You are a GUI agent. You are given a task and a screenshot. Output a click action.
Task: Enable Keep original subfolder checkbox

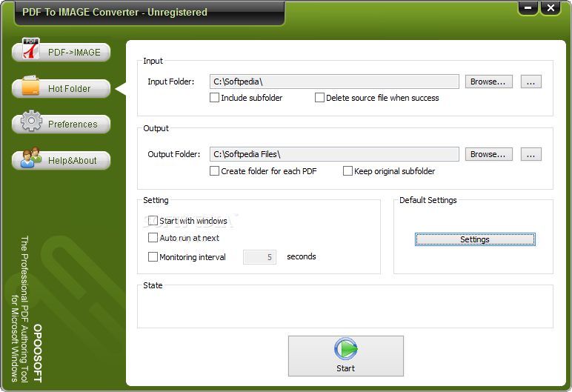point(347,171)
